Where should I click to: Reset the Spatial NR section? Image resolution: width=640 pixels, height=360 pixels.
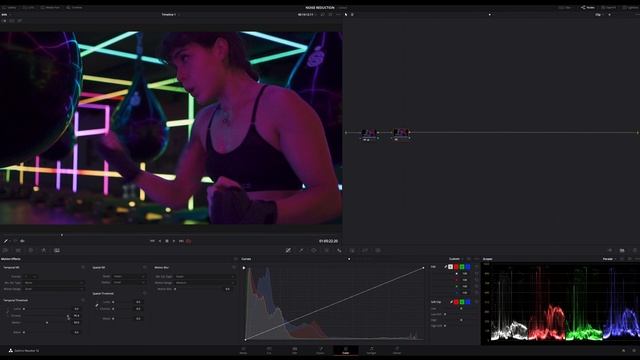click(144, 267)
